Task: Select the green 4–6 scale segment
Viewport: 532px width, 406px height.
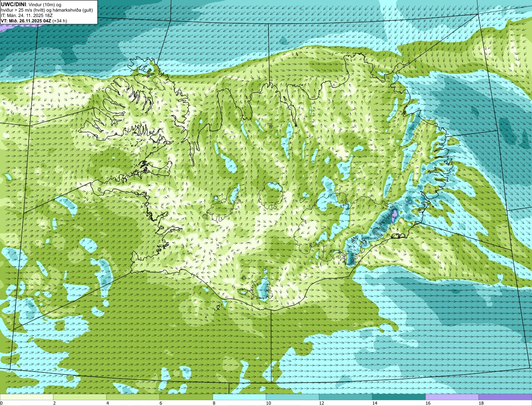Action: 133,397
